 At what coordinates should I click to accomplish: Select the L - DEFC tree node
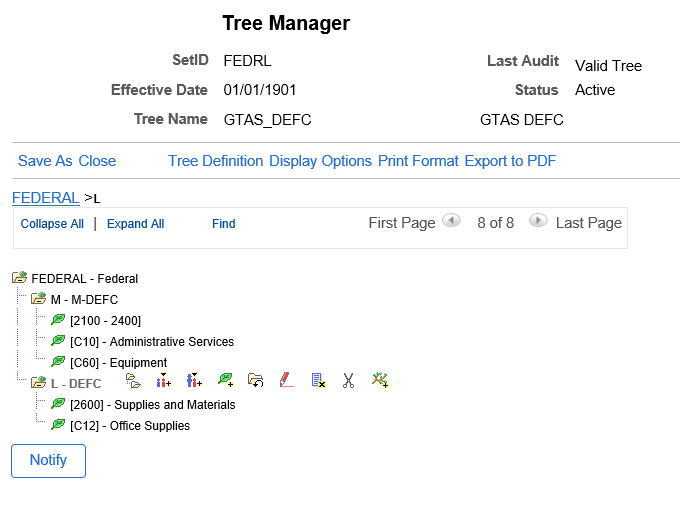point(76,384)
